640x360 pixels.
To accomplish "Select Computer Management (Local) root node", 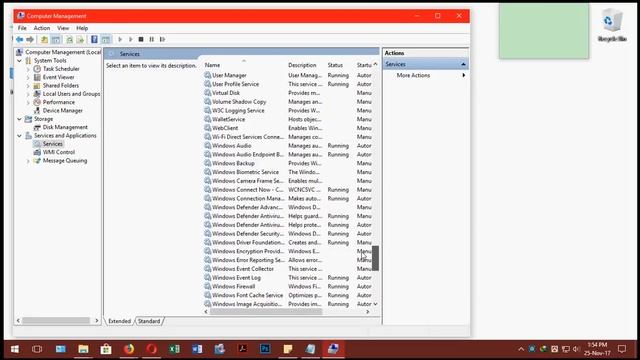I will [62, 52].
